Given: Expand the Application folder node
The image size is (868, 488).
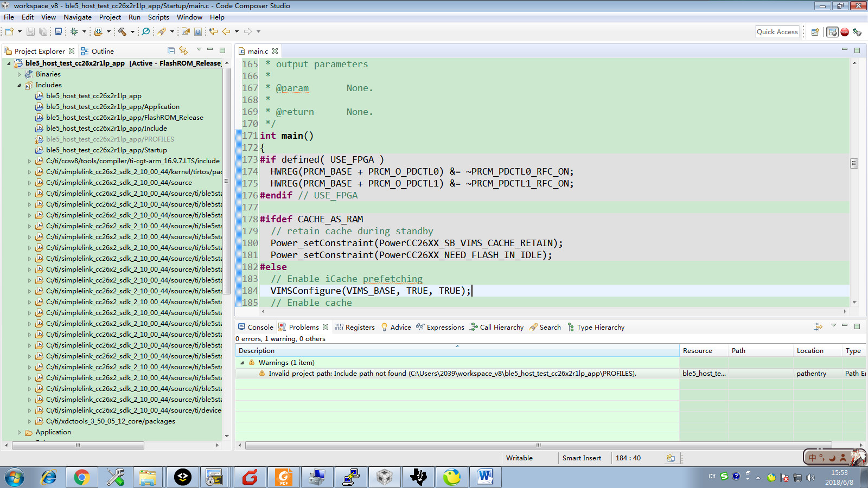Looking at the screenshot, I should [19, 432].
